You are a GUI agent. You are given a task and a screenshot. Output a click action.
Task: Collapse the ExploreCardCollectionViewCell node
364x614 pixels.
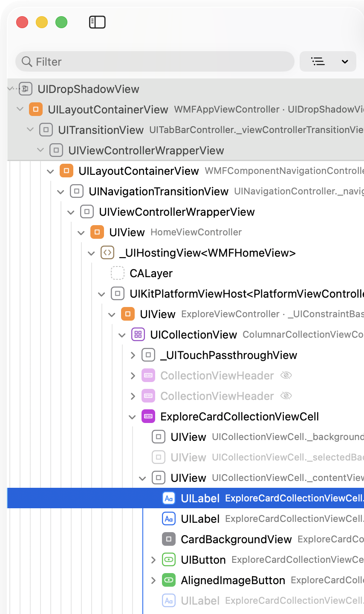pyautogui.click(x=132, y=417)
